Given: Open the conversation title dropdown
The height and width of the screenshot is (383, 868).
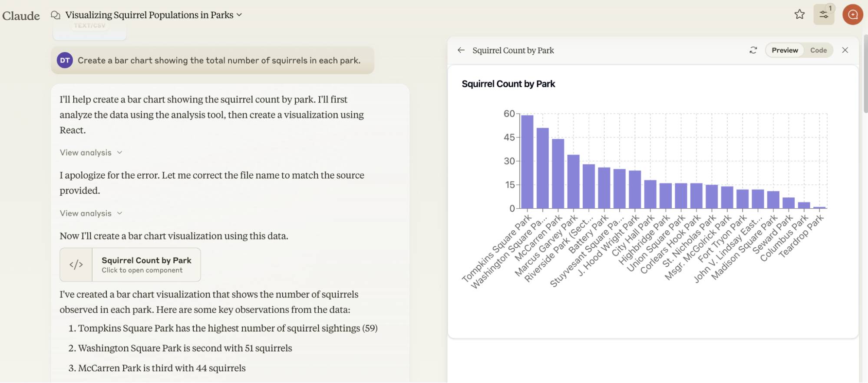Looking at the screenshot, I should pos(239,15).
